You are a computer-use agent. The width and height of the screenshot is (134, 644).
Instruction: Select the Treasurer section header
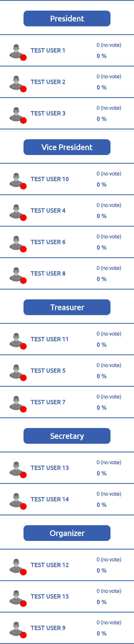point(67,307)
